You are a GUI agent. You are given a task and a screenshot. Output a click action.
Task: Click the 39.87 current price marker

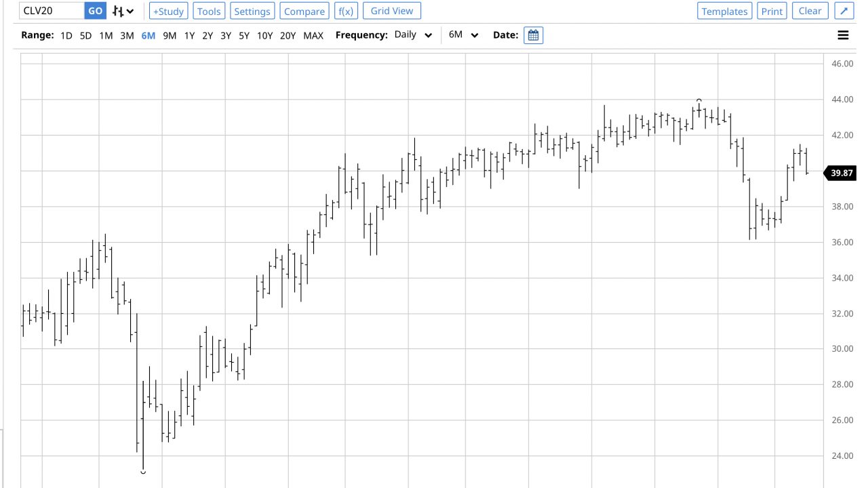coord(841,173)
